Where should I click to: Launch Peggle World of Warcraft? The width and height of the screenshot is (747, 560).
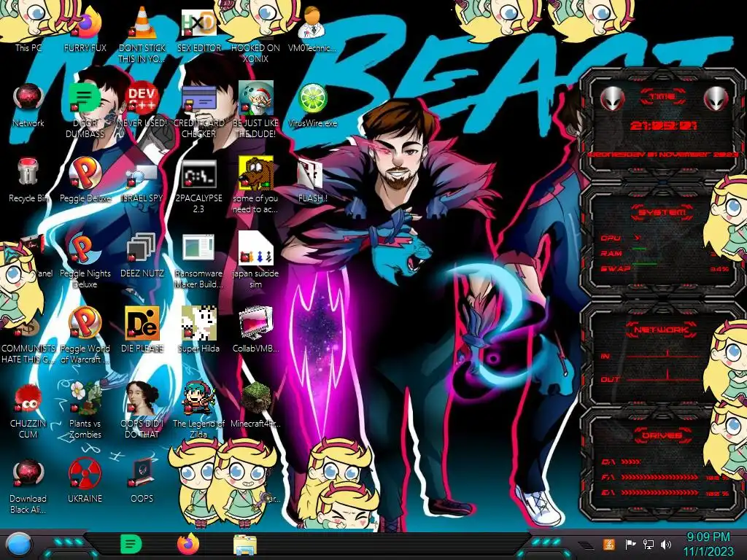(85, 335)
